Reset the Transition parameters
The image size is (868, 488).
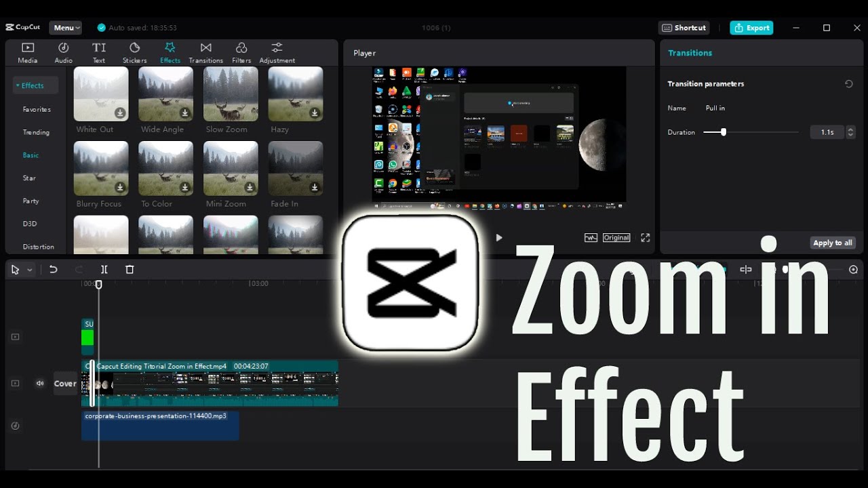[848, 83]
